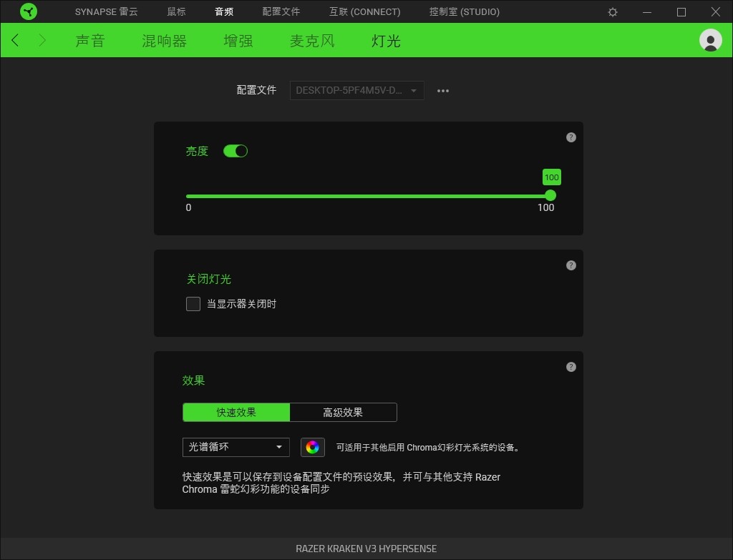Go to the 互联 (CONNECT) tab
The width and height of the screenshot is (733, 560).
coord(364,11)
